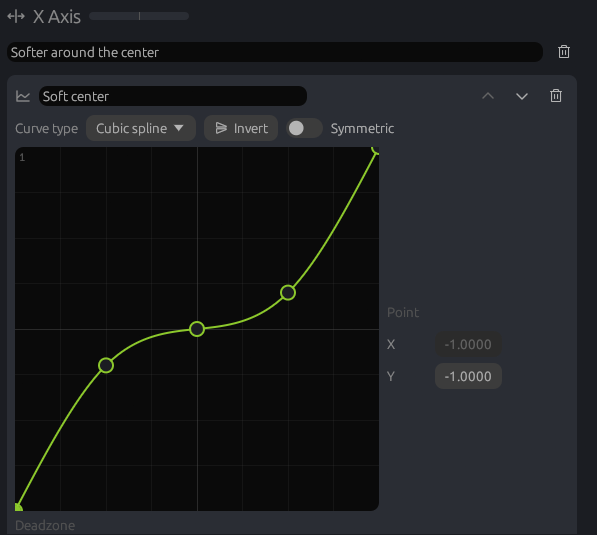Click the X Axis arrows icon
Image resolution: width=597 pixels, height=535 pixels.
pyautogui.click(x=16, y=16)
